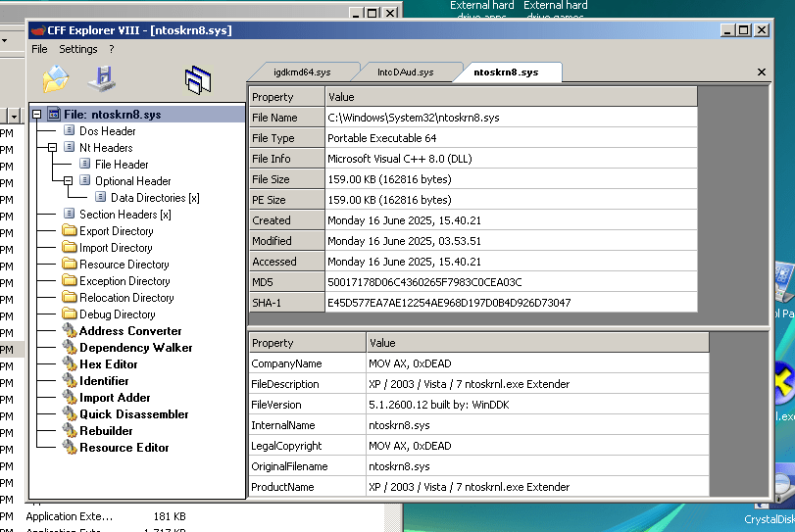Collapse the Optional Header tree node
This screenshot has height=532, width=795.
click(69, 181)
